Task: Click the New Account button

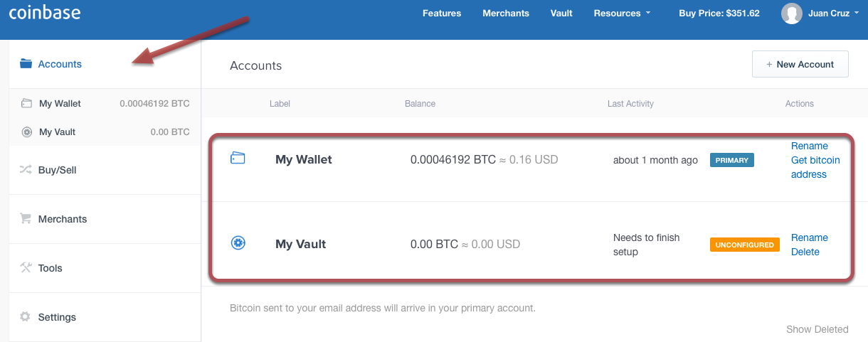Action: (800, 64)
